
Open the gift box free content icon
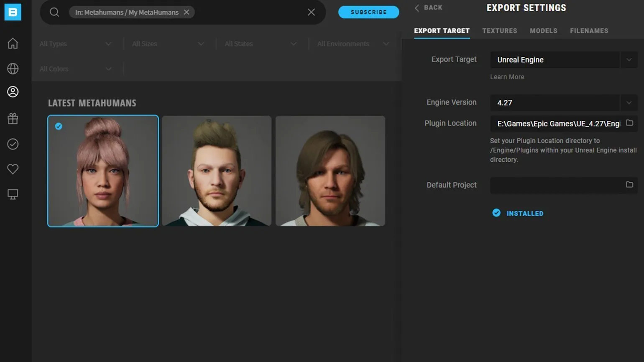(13, 119)
